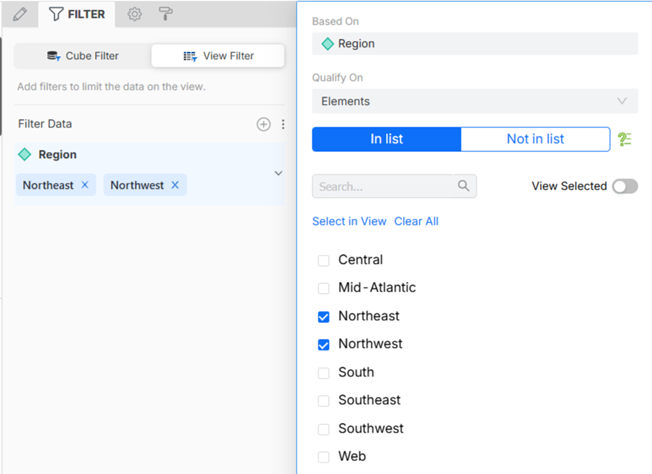Image resolution: width=652 pixels, height=474 pixels.
Task: Click the search magnifier icon
Action: [x=463, y=186]
